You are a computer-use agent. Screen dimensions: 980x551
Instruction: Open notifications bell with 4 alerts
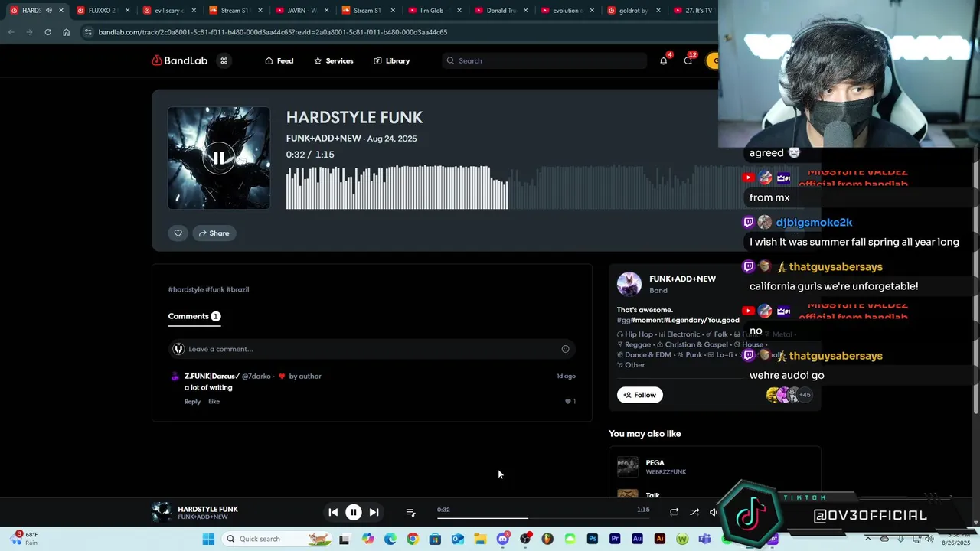[x=663, y=60]
